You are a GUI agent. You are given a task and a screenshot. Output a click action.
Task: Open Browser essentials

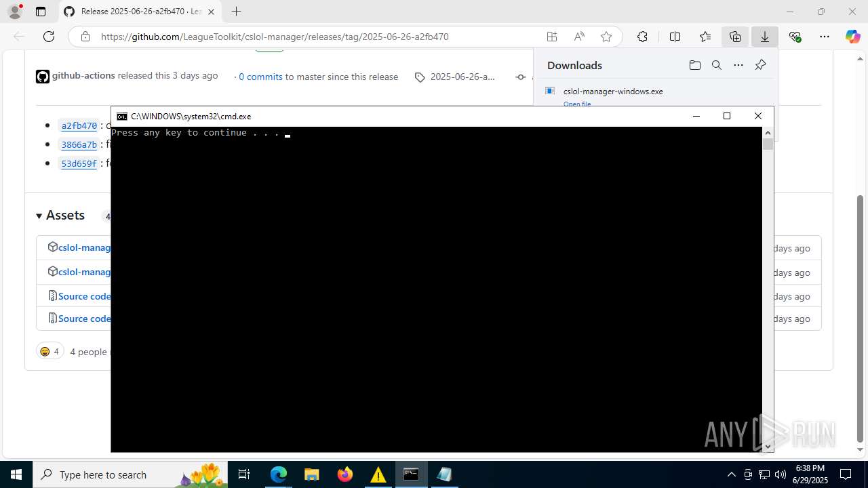(x=795, y=37)
